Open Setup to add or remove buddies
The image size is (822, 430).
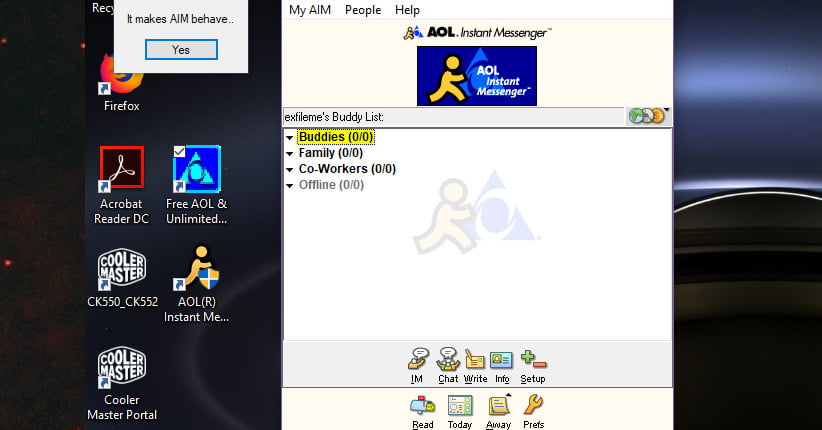(533, 365)
